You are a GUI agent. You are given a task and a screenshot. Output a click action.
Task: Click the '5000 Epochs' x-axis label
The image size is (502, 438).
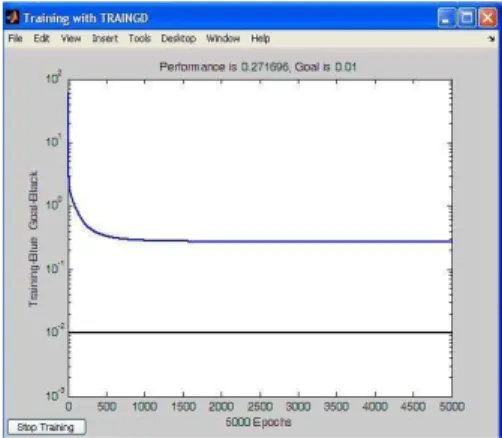coord(258,422)
